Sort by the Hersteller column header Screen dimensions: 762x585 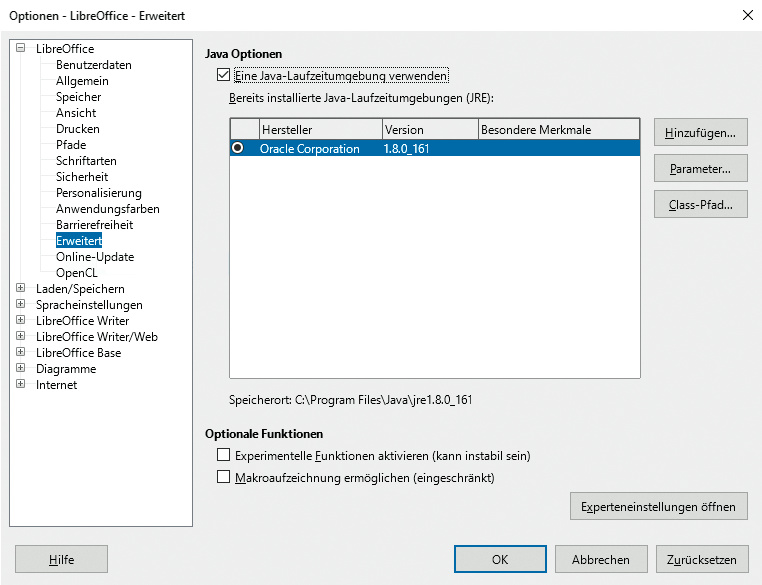[321, 130]
